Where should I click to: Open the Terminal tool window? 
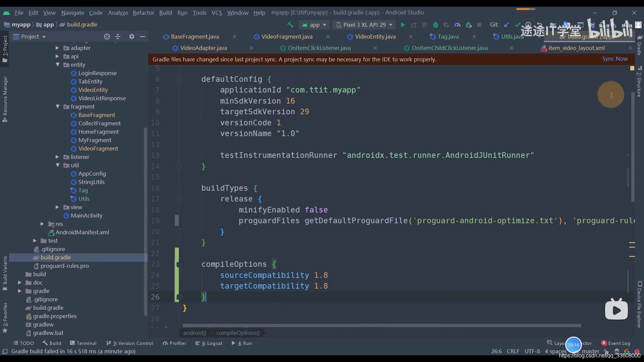click(83, 343)
